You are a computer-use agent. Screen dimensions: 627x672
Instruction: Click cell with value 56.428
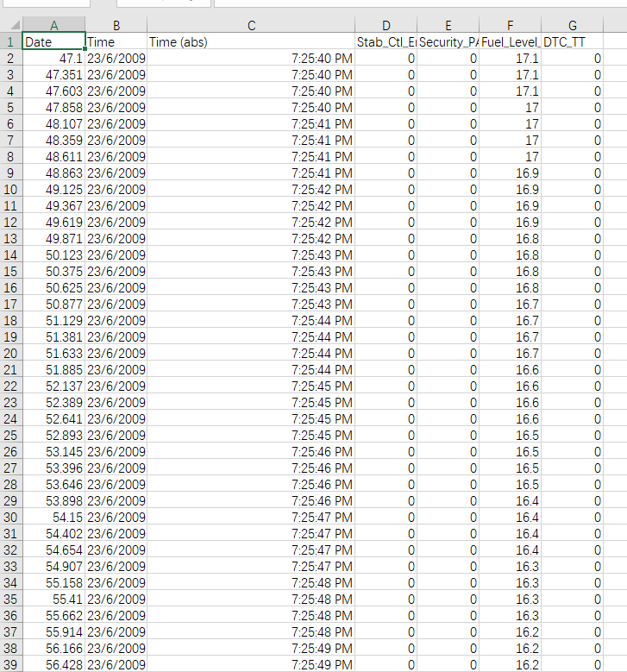(53, 665)
